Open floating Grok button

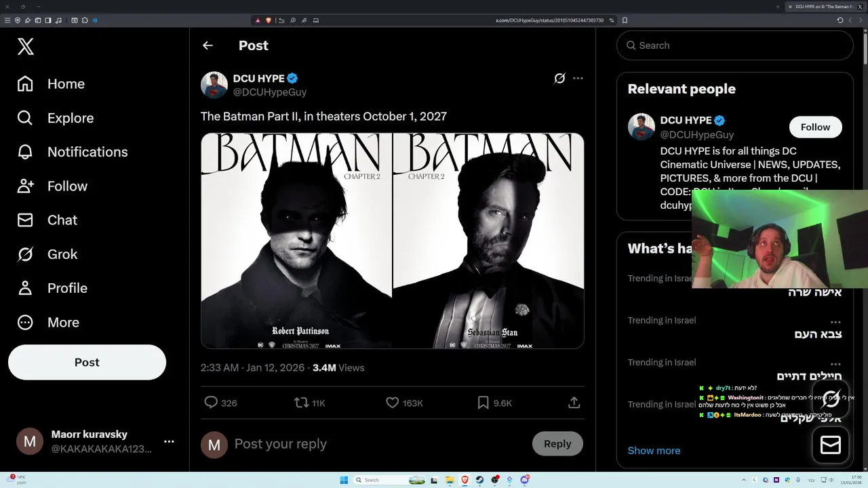(x=831, y=399)
